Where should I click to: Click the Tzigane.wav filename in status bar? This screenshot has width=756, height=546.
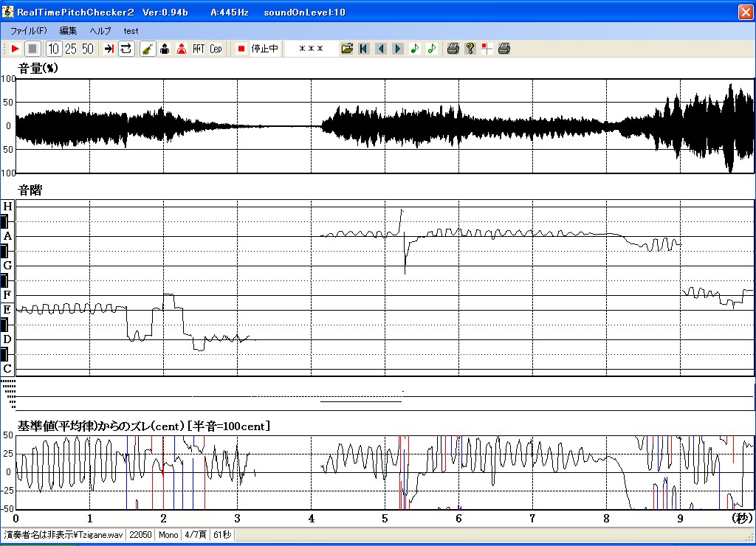pos(100,535)
